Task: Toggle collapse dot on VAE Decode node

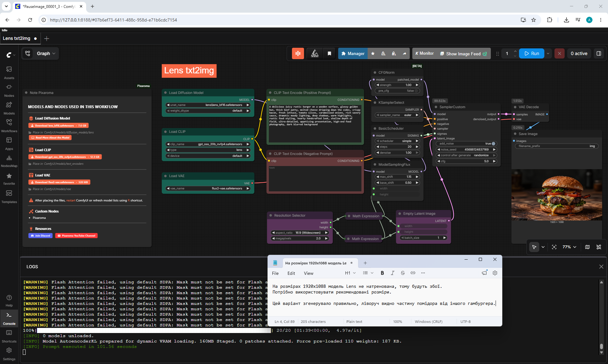Action: 515,107
